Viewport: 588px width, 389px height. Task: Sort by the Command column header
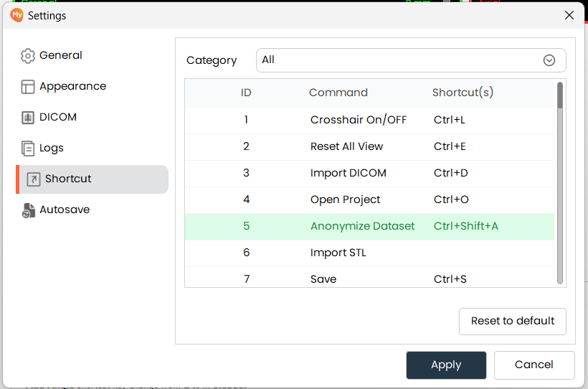pos(338,93)
